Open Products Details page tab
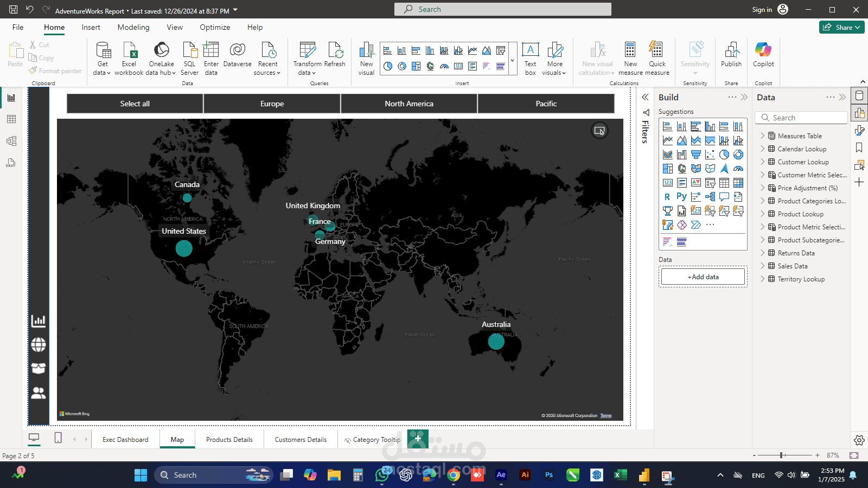This screenshot has height=488, width=868. (229, 439)
